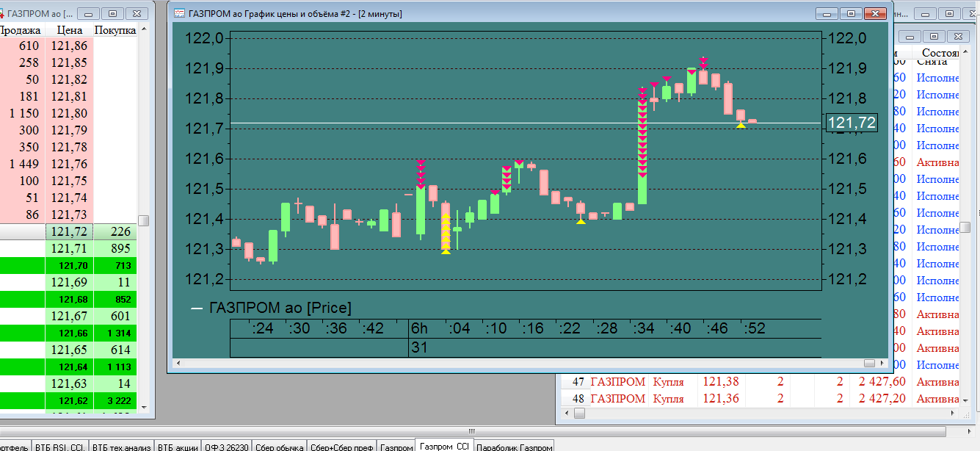Minimize the orders table window
Viewport: 980px width, 451px height.
coord(910,36)
